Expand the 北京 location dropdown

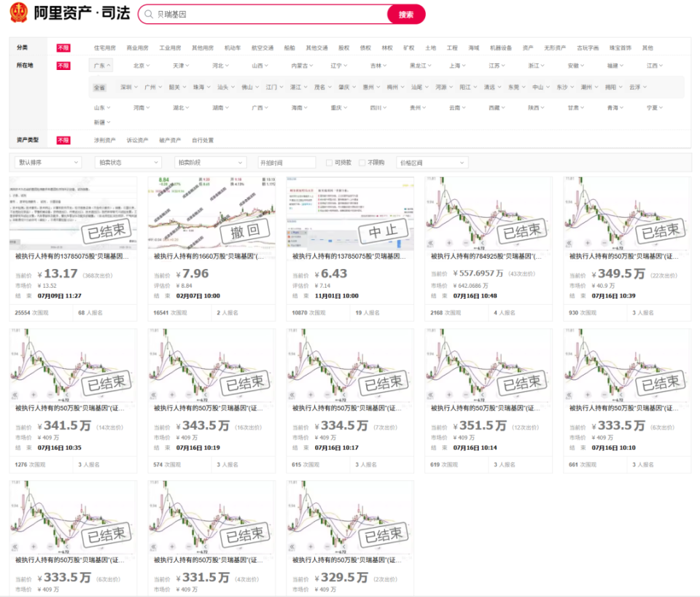pos(141,66)
